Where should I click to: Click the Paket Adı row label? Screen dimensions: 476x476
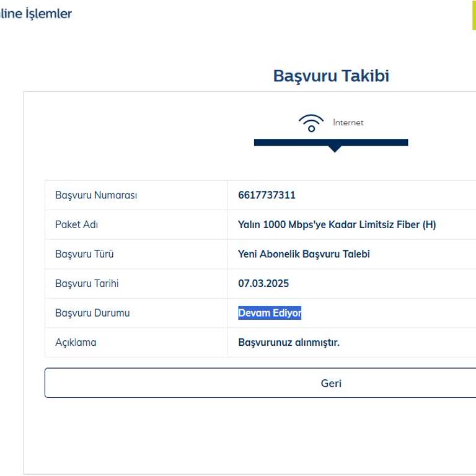click(77, 224)
